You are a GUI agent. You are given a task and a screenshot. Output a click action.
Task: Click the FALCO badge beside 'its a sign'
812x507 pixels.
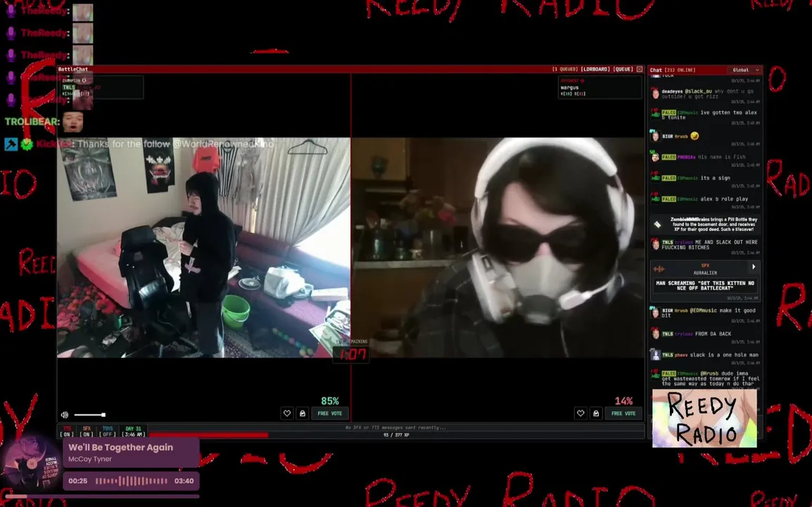coord(668,178)
